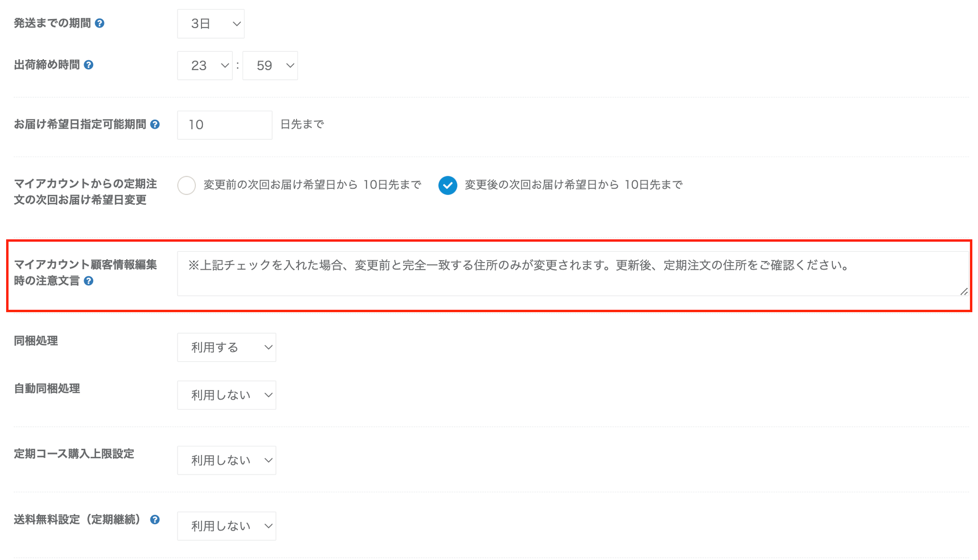This screenshot has width=978, height=560.
Task: Click the 変更後の次回お届け希望日から label text
Action: [x=573, y=185]
